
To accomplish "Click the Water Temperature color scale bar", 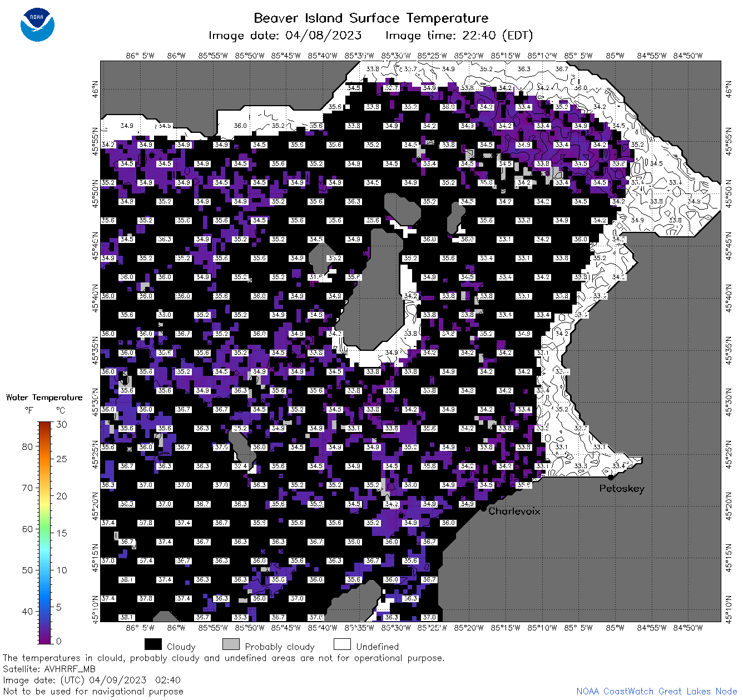I will click(45, 533).
